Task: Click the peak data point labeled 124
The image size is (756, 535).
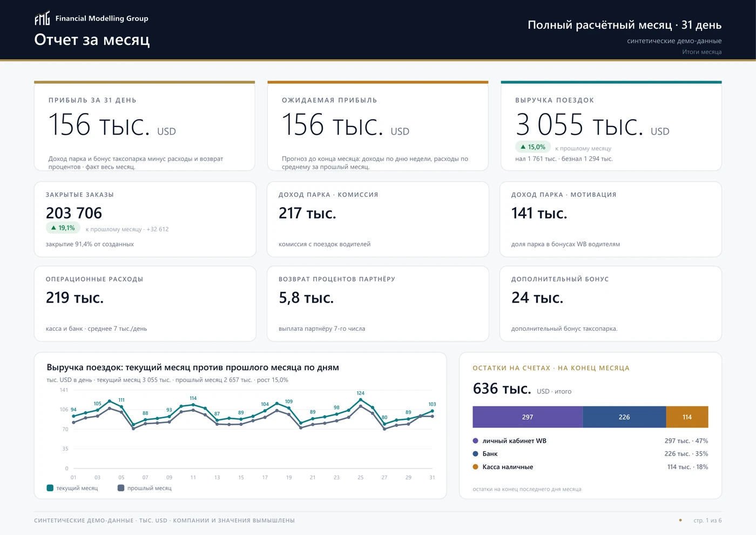Action: pos(360,400)
